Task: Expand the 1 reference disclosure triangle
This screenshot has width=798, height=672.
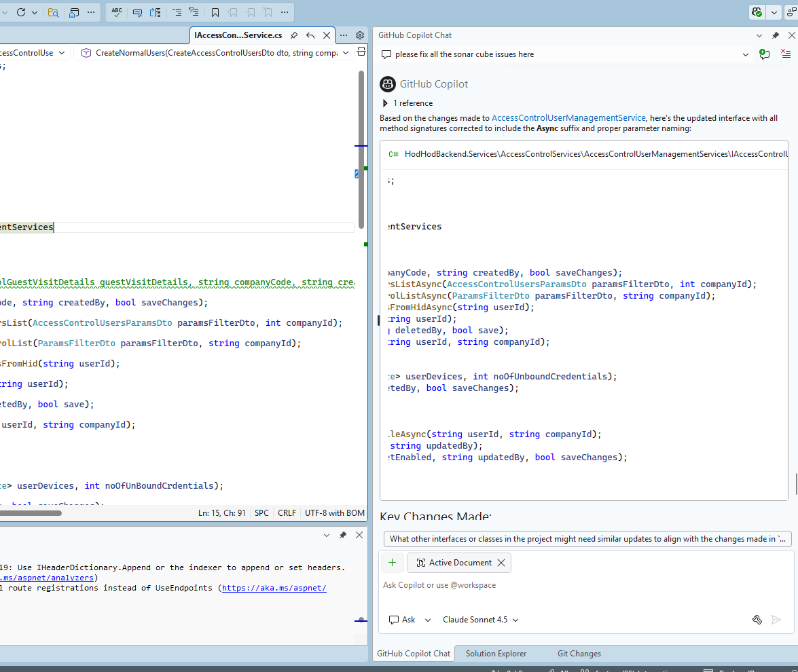Action: tap(386, 103)
